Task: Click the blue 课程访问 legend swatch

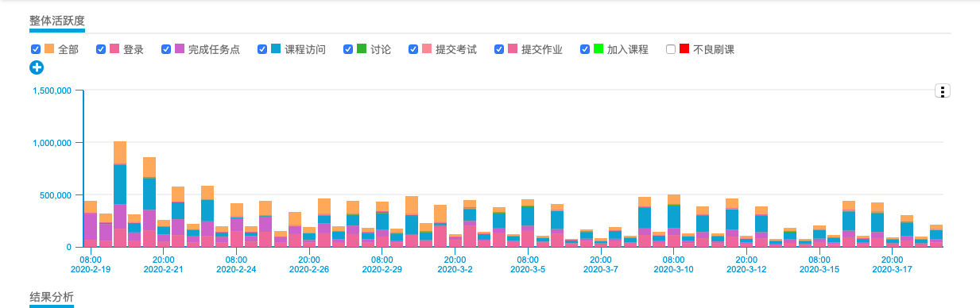Action: click(277, 49)
